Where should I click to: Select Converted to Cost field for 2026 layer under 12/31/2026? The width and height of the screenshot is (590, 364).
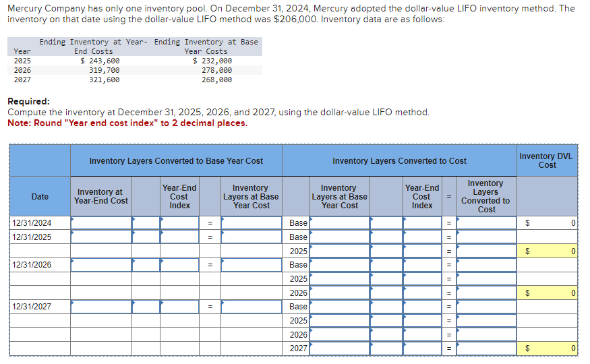486,293
